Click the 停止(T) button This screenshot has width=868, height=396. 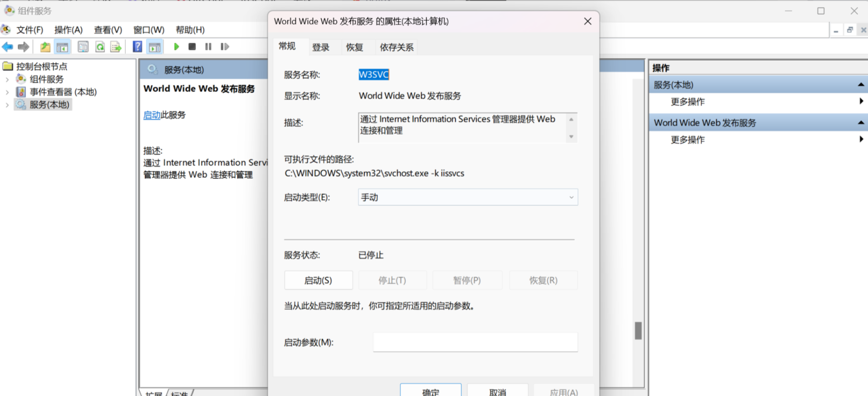[392, 280]
